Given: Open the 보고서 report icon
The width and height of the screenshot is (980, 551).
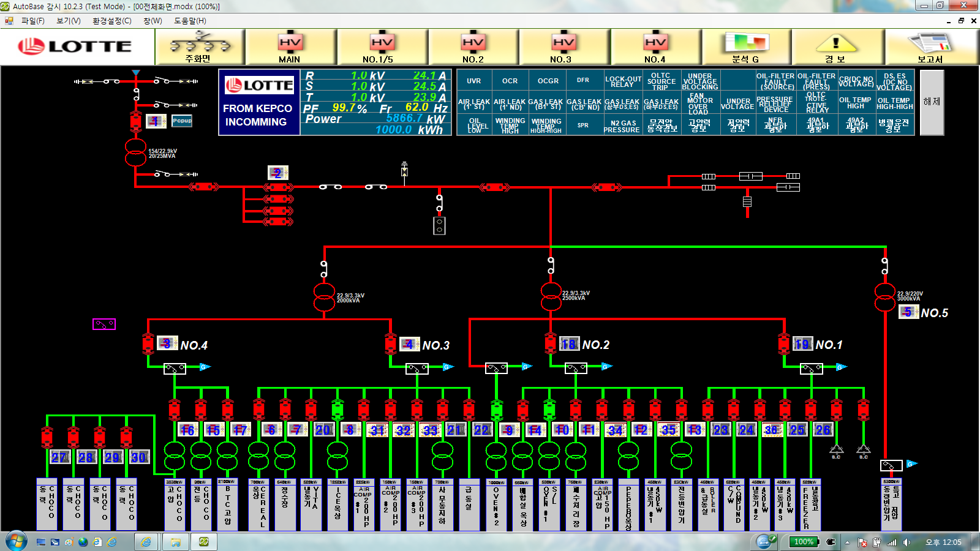Looking at the screenshot, I should click(x=930, y=47).
